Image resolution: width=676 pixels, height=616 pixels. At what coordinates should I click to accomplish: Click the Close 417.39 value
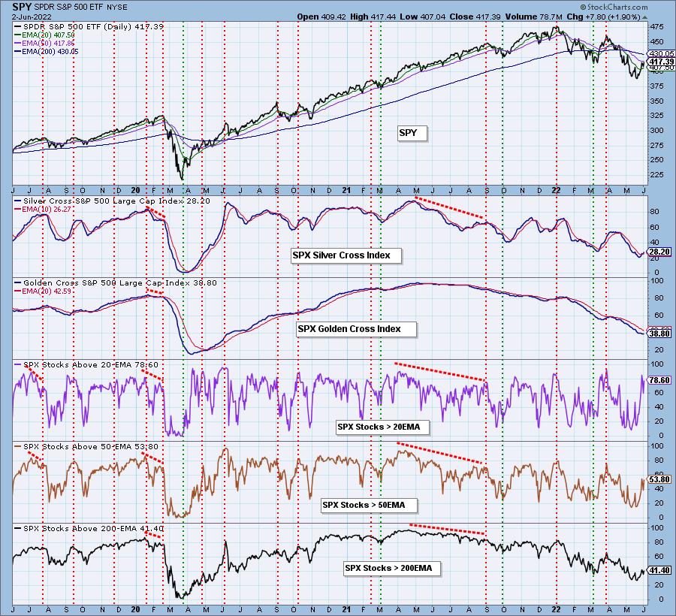pyautogui.click(x=475, y=17)
